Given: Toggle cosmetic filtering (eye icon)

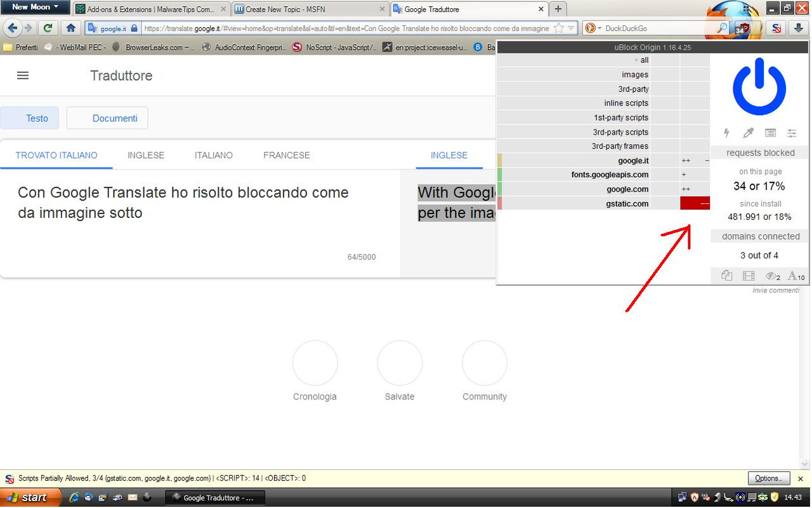Looking at the screenshot, I should [x=772, y=276].
